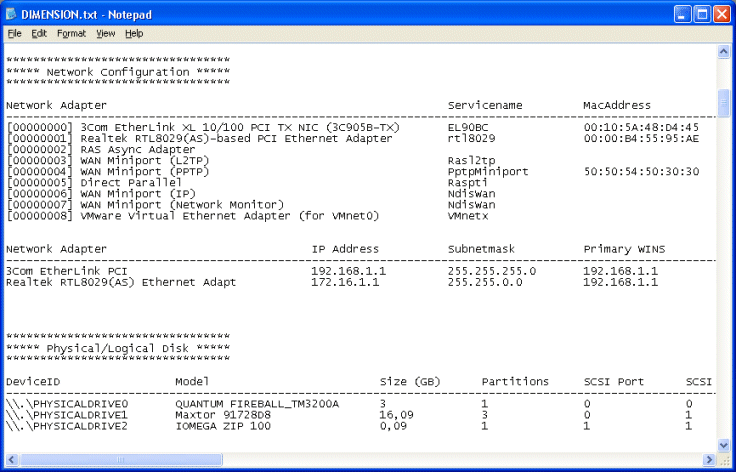This screenshot has width=736, height=472.
Task: Click the horizontal scrollbar left arrow
Action: click(12, 459)
